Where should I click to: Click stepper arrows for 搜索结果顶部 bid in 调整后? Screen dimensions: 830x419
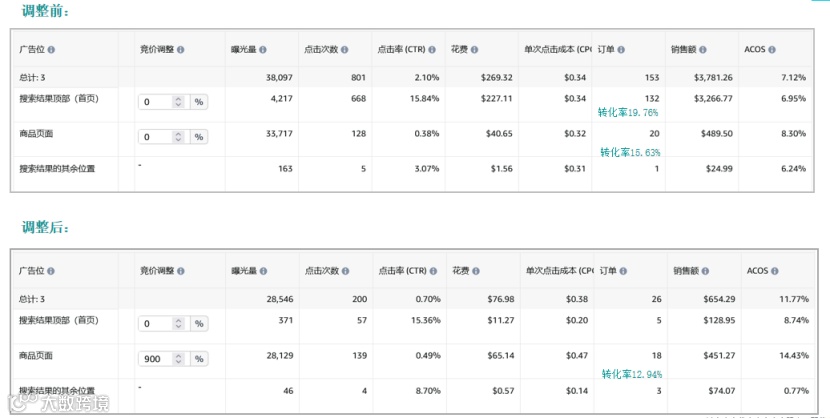pyautogui.click(x=178, y=323)
